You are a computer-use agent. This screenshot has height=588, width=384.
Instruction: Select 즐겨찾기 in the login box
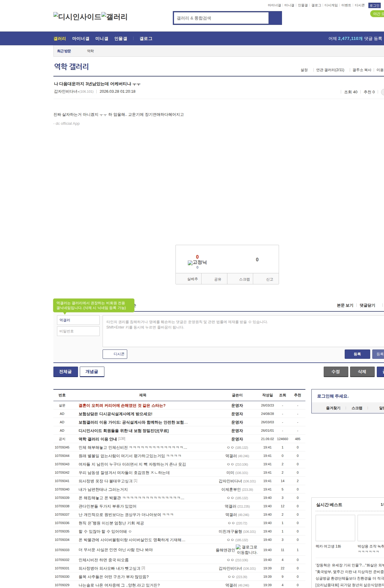pyautogui.click(x=333, y=408)
